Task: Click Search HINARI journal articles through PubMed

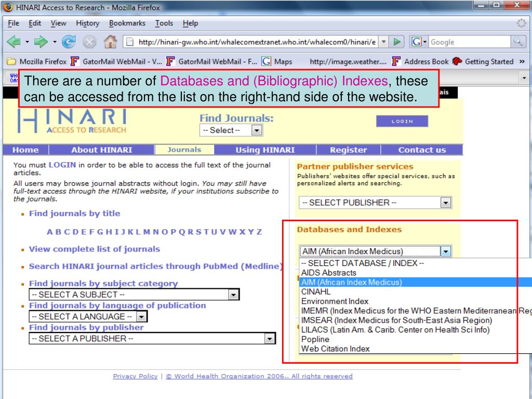Action: 155,267
